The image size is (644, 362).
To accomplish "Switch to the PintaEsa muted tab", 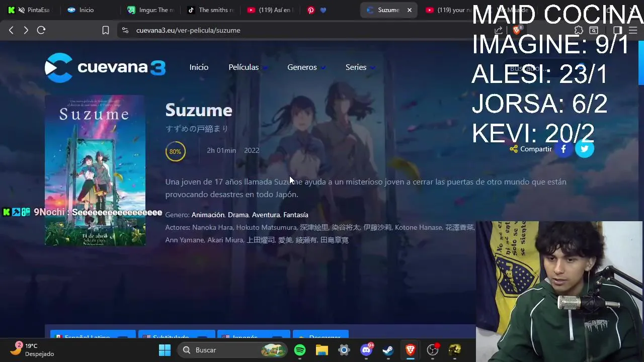I will point(29,10).
